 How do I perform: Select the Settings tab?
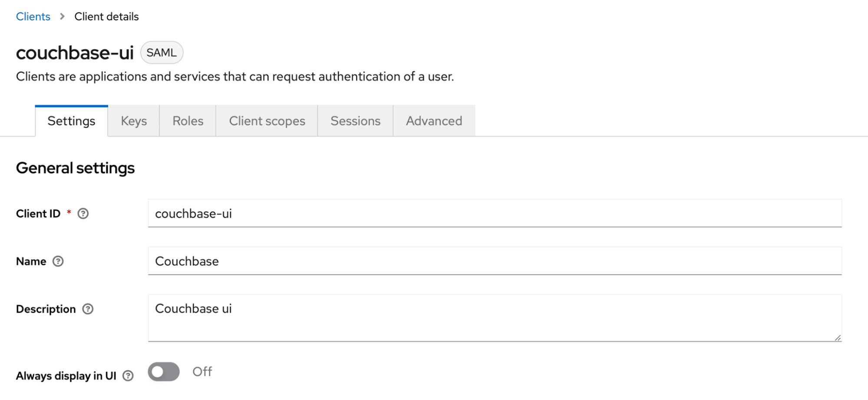[x=71, y=121]
